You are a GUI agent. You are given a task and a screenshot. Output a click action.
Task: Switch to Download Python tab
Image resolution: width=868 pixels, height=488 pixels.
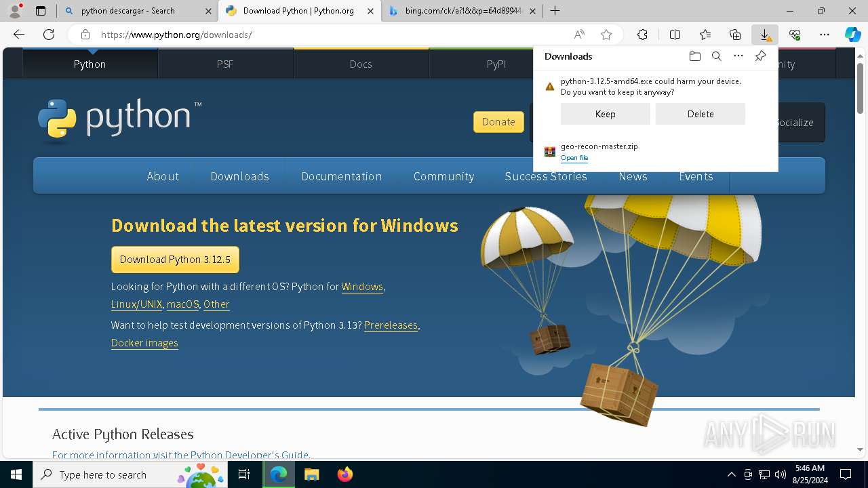coord(300,11)
